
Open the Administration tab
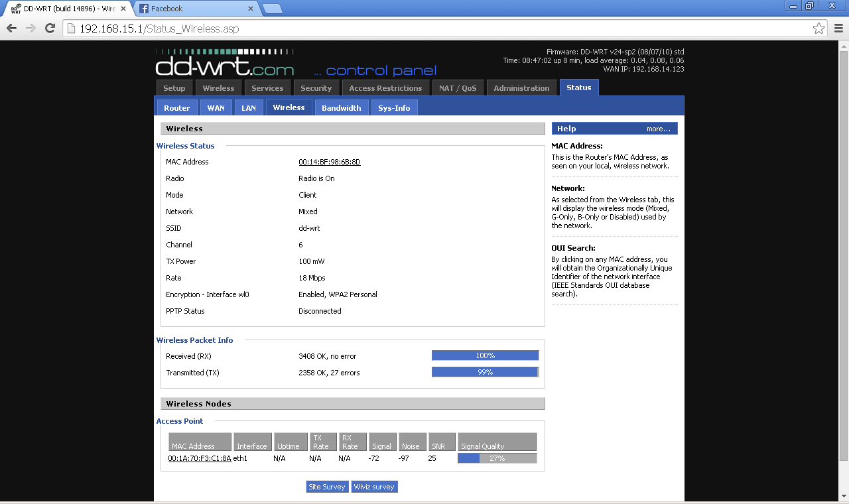click(x=521, y=88)
